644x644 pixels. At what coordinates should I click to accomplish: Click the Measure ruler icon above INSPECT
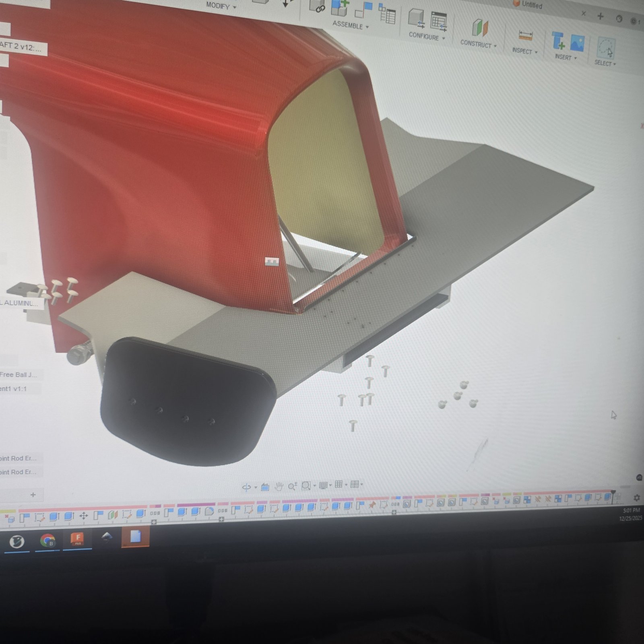[526, 35]
